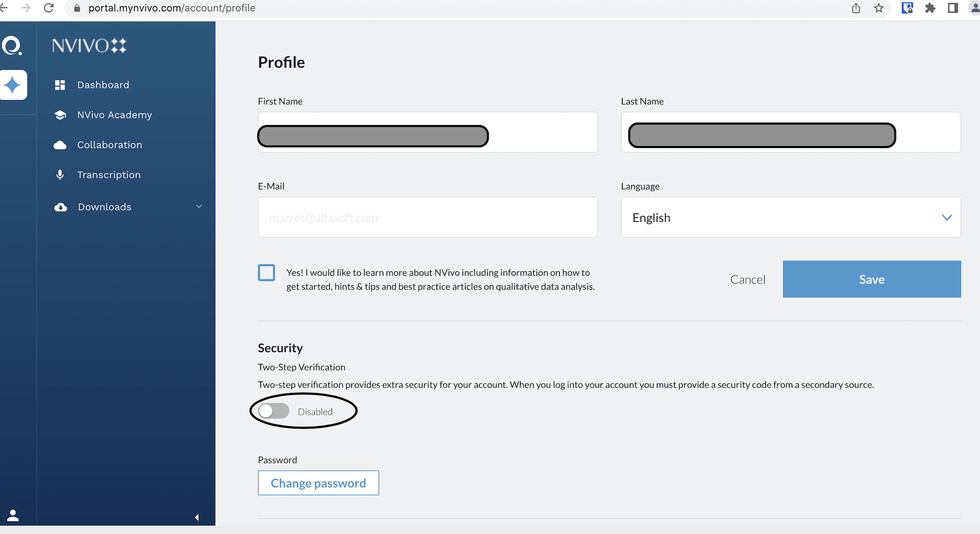Image resolution: width=980 pixels, height=534 pixels.
Task: Open user account icon at sidebar bottom
Action: point(13,516)
